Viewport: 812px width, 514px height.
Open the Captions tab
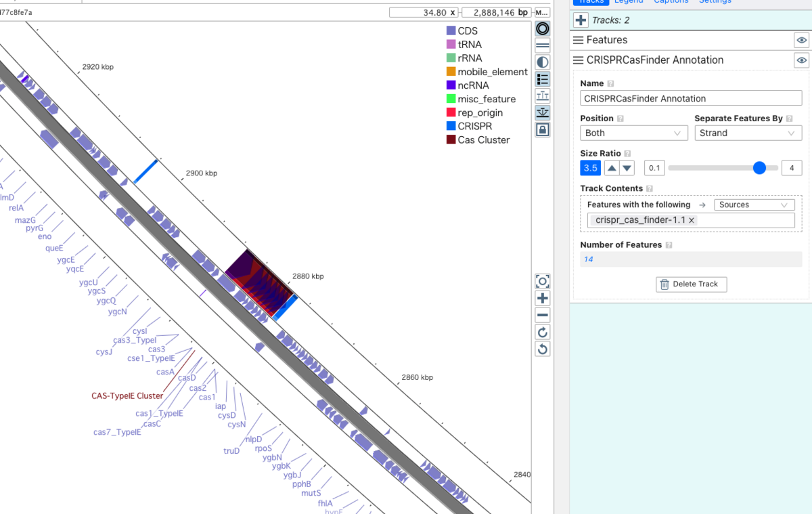point(671,2)
